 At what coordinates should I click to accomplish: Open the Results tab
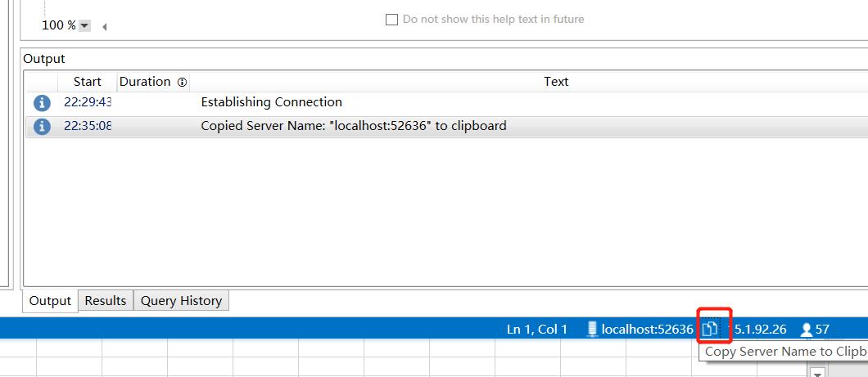click(106, 301)
